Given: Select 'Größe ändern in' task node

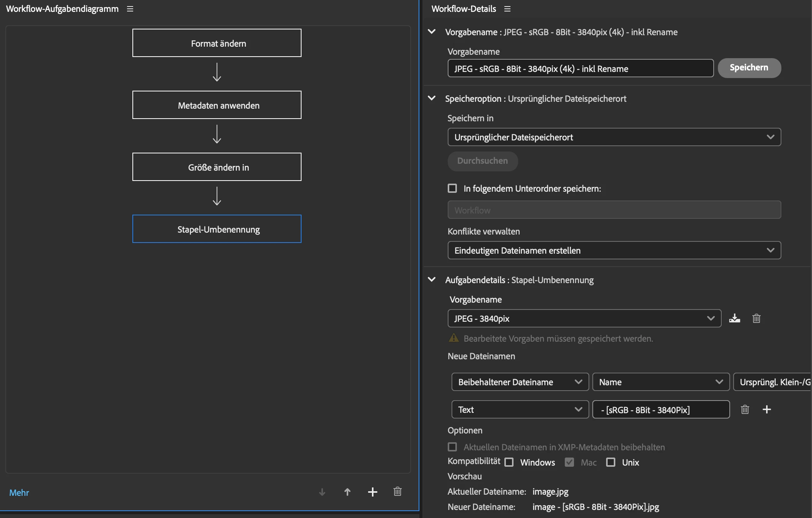Looking at the screenshot, I should click(x=217, y=167).
